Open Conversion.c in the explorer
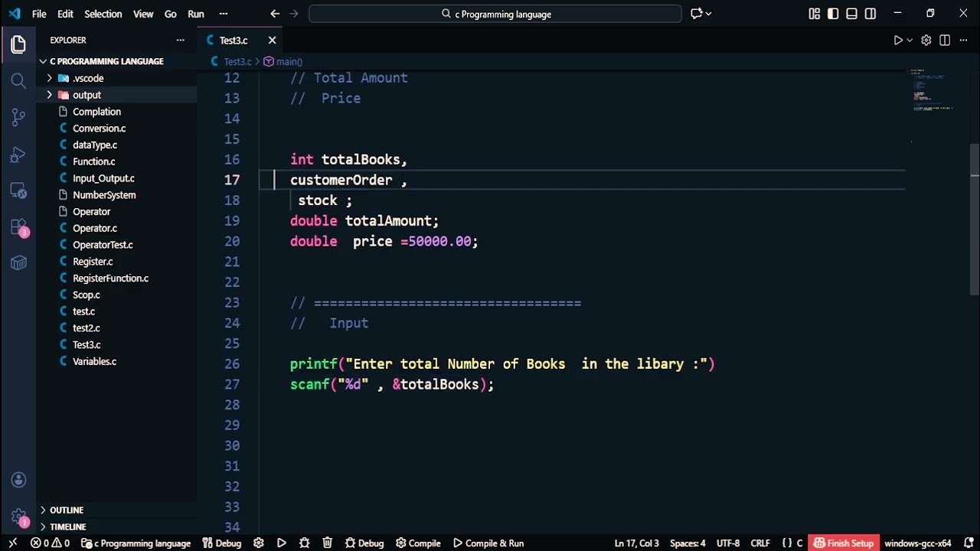 pos(99,129)
